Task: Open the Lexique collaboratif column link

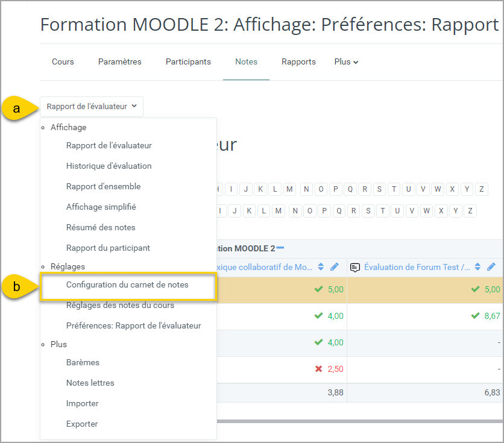Action: click(x=265, y=267)
